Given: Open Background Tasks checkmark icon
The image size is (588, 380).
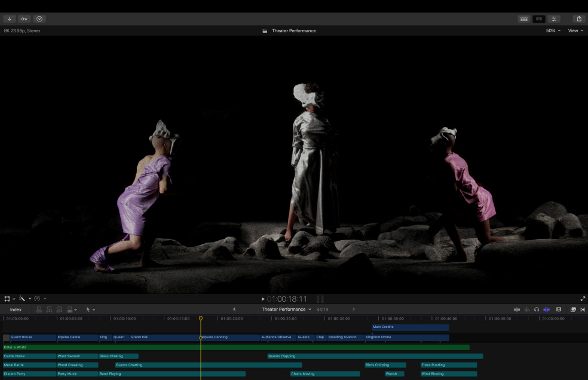Looking at the screenshot, I should 39,19.
